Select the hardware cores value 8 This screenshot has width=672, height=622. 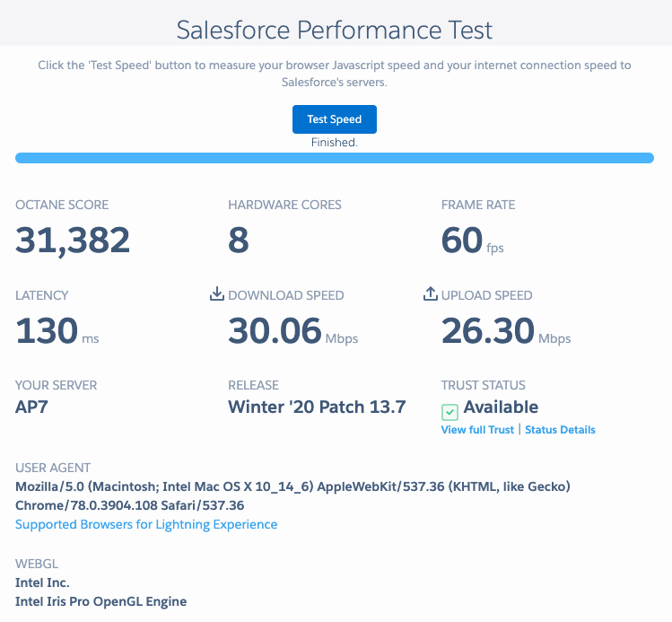[x=239, y=240]
